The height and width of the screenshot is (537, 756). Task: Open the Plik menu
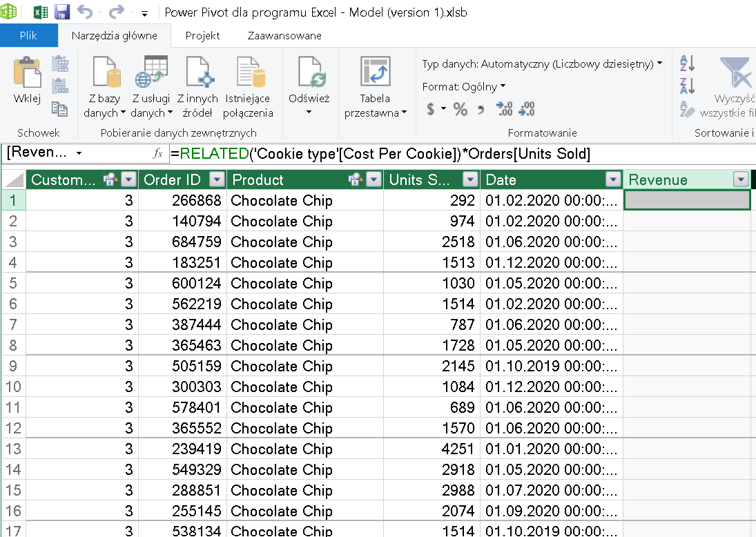29,35
